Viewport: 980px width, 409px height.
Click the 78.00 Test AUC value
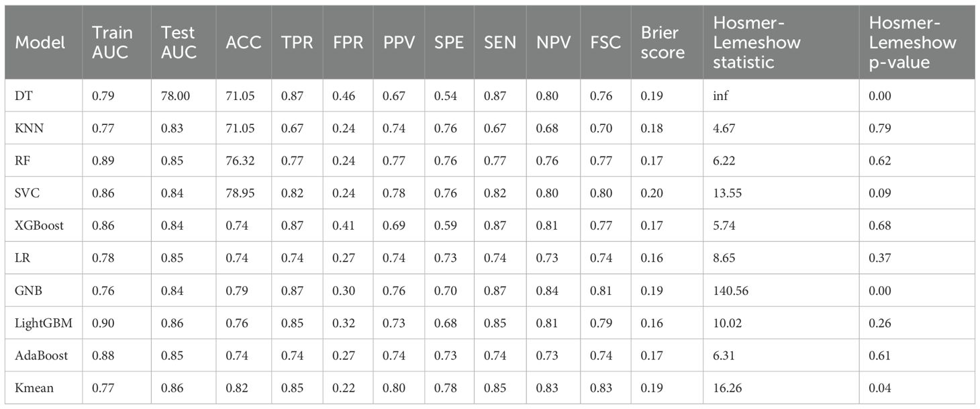[175, 95]
